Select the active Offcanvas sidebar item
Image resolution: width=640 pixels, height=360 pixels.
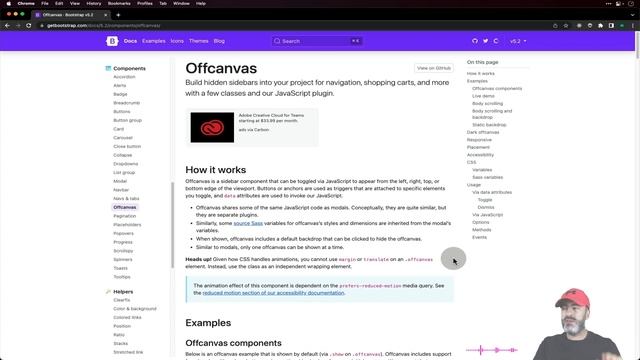(124, 207)
